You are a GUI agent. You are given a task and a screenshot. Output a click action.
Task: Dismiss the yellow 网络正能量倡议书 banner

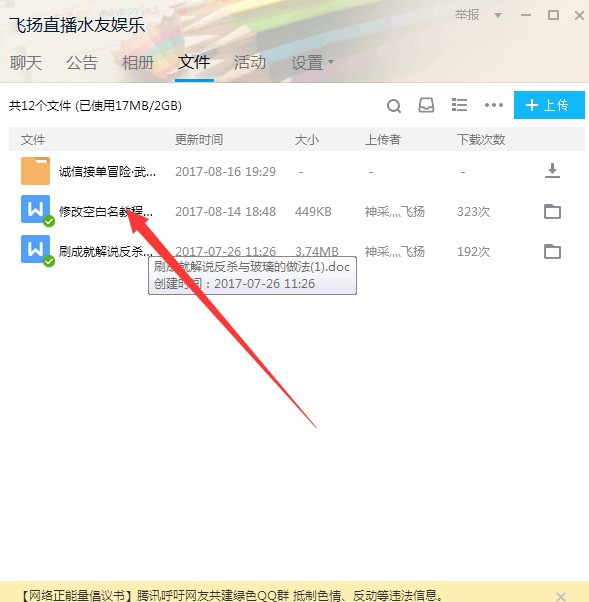pyautogui.click(x=561, y=596)
